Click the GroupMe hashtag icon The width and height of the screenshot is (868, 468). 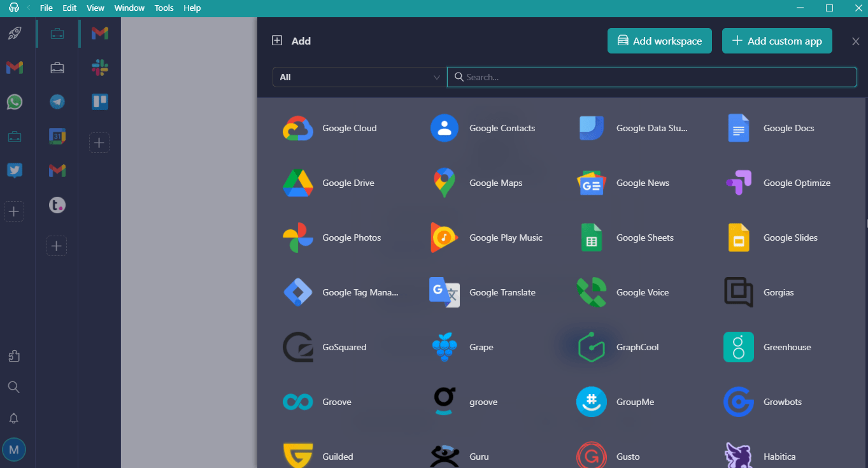click(x=592, y=402)
